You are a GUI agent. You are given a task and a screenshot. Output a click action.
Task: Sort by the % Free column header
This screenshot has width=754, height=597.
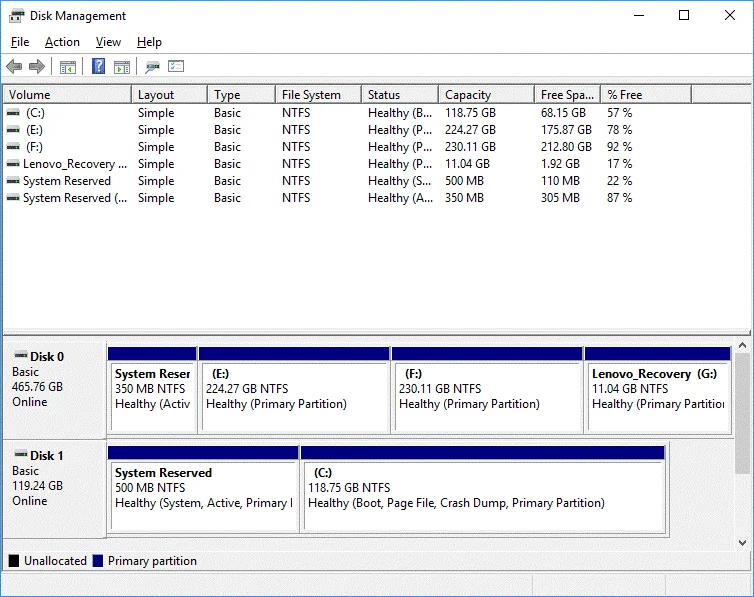tap(646, 95)
